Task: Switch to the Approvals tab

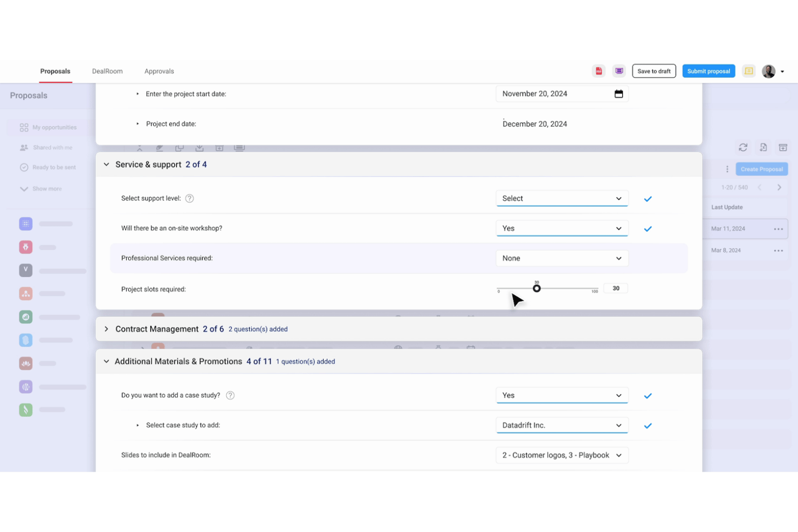Action: pos(159,71)
